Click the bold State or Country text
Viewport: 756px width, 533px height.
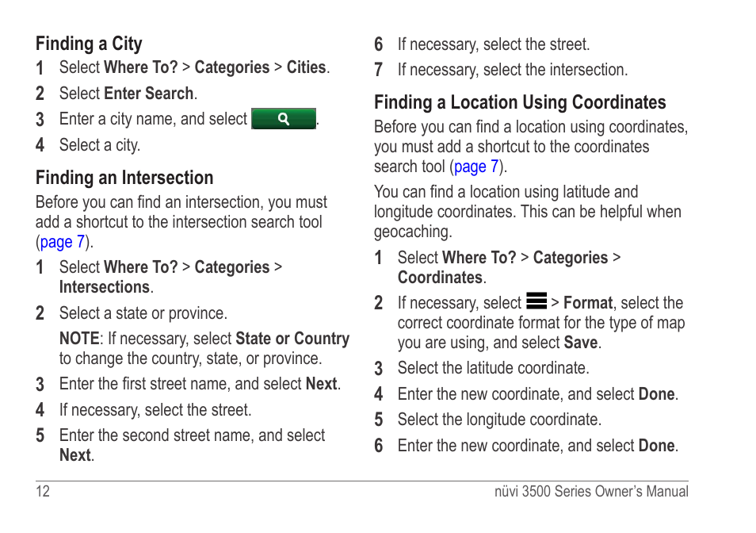pyautogui.click(x=292, y=338)
